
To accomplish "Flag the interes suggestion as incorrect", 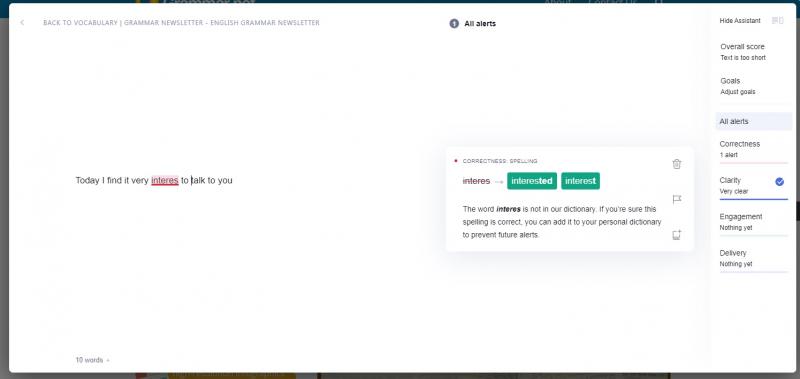I will [677, 199].
